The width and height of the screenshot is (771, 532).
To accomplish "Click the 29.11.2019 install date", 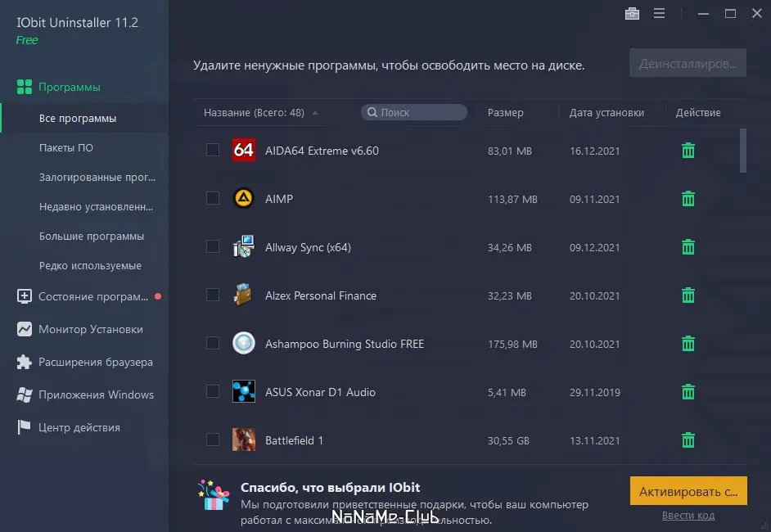I will point(594,392).
